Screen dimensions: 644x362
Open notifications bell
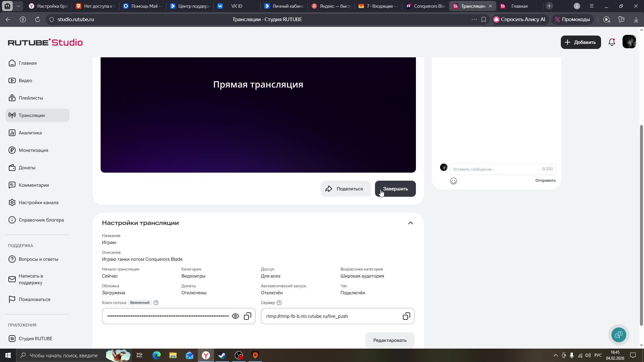coord(612,42)
